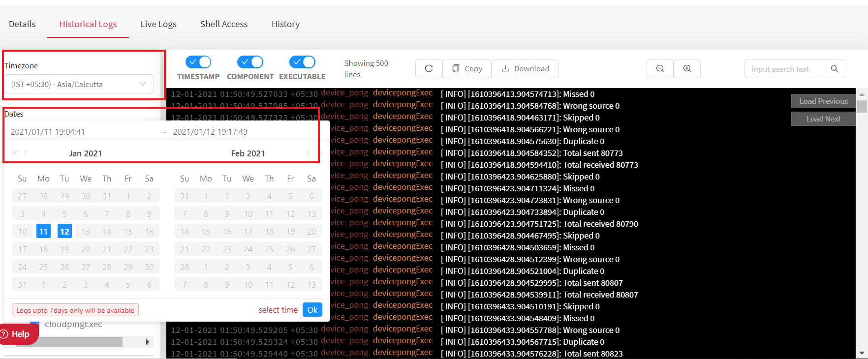Go to previous year in calendar
Image resolution: width=868 pixels, height=359 pixels.
click(14, 153)
